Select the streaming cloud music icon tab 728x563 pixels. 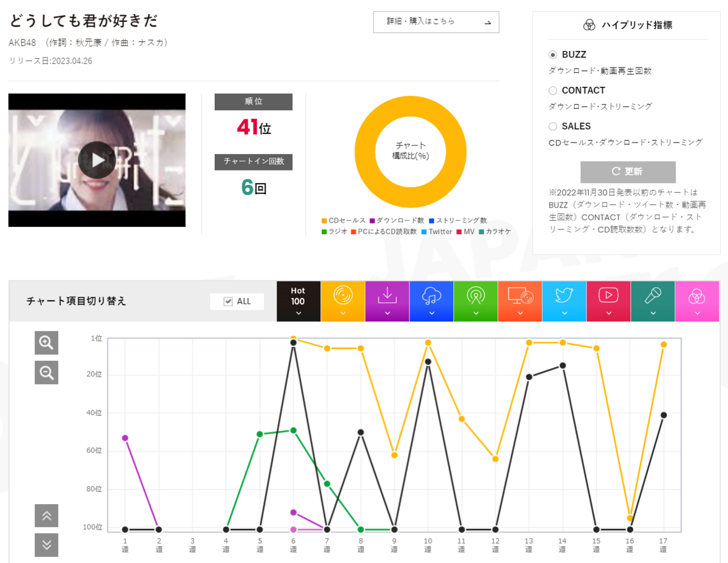(x=431, y=302)
